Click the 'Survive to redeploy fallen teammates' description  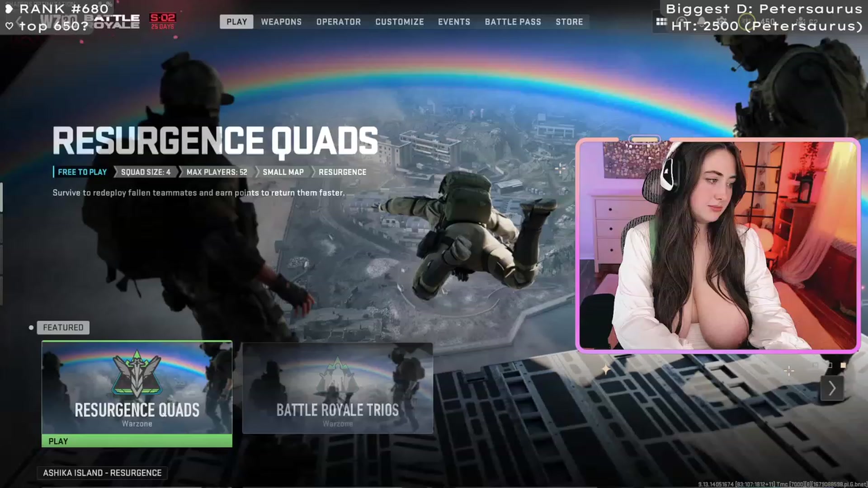tap(198, 193)
